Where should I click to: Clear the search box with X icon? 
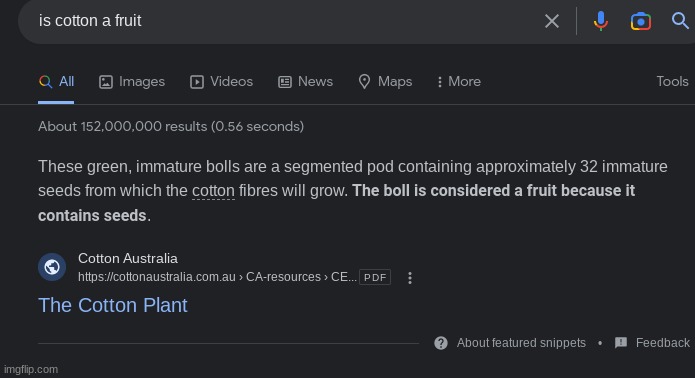pyautogui.click(x=551, y=21)
